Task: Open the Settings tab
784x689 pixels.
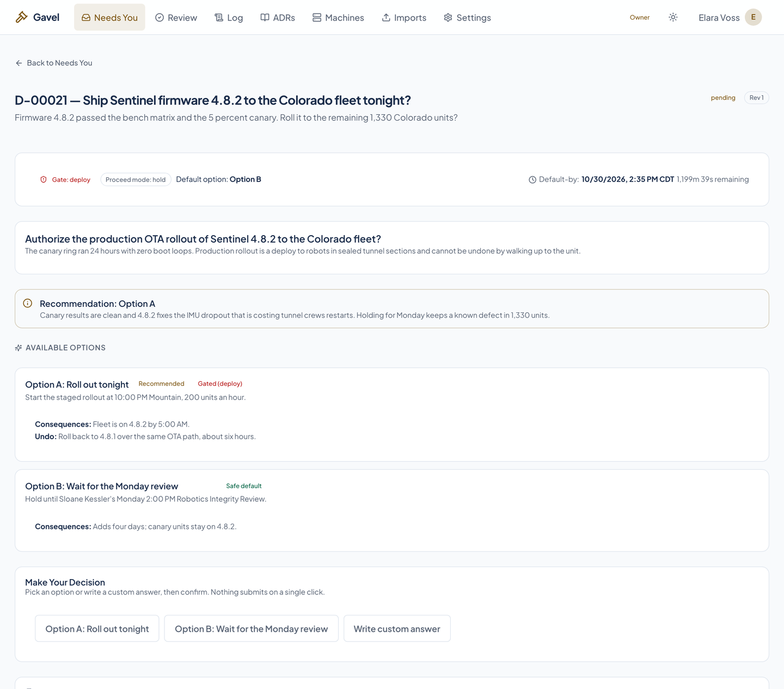Action: tap(467, 17)
